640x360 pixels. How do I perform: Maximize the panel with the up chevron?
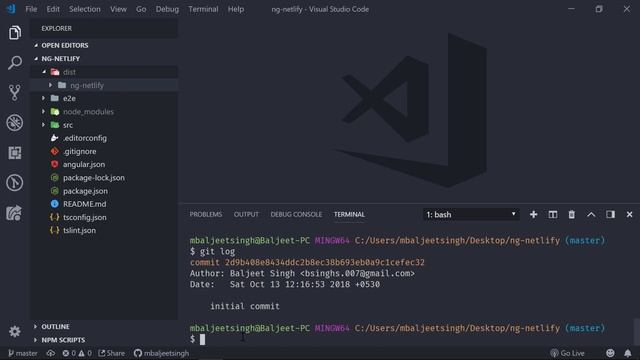591,214
